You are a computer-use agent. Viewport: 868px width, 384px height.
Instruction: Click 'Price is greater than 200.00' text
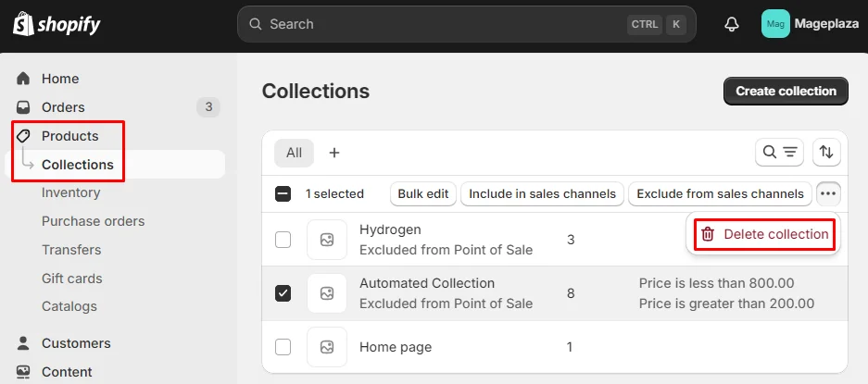tap(726, 303)
